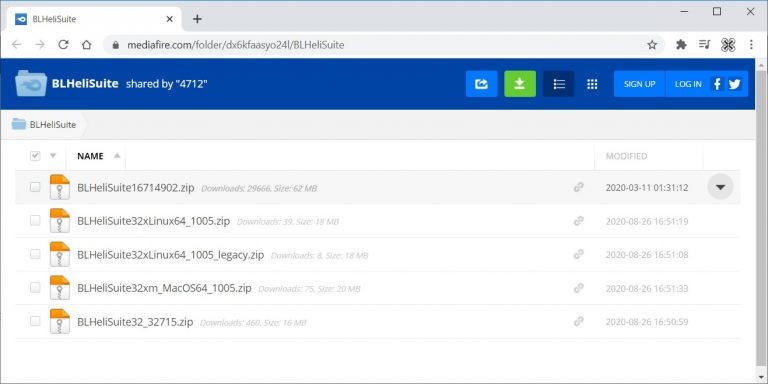View site security lock info
This screenshot has height=384, width=768.
tap(116, 45)
